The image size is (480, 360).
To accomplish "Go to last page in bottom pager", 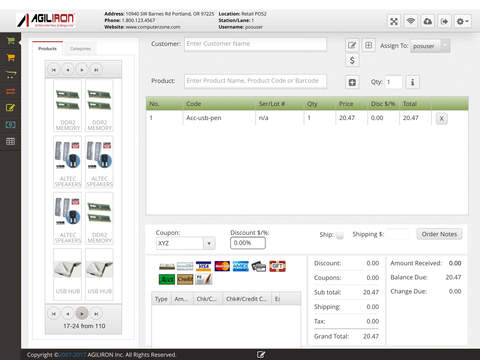I will (96, 314).
